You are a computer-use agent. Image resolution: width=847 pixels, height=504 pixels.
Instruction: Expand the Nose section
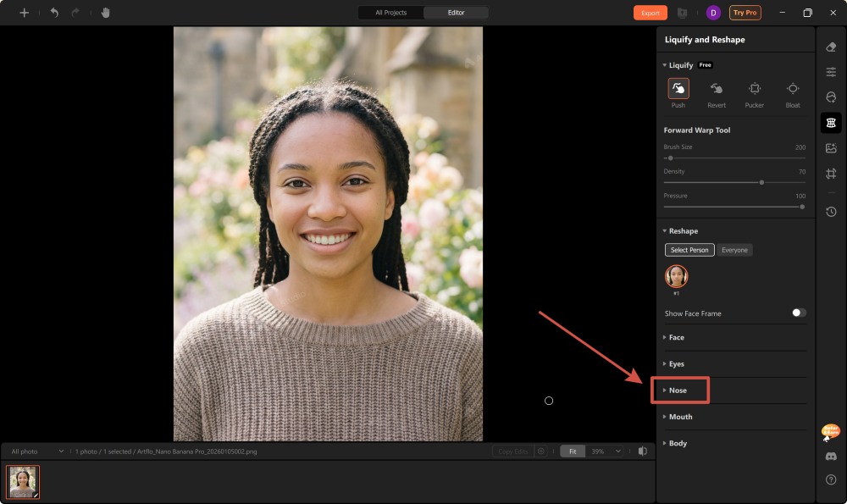pos(678,390)
